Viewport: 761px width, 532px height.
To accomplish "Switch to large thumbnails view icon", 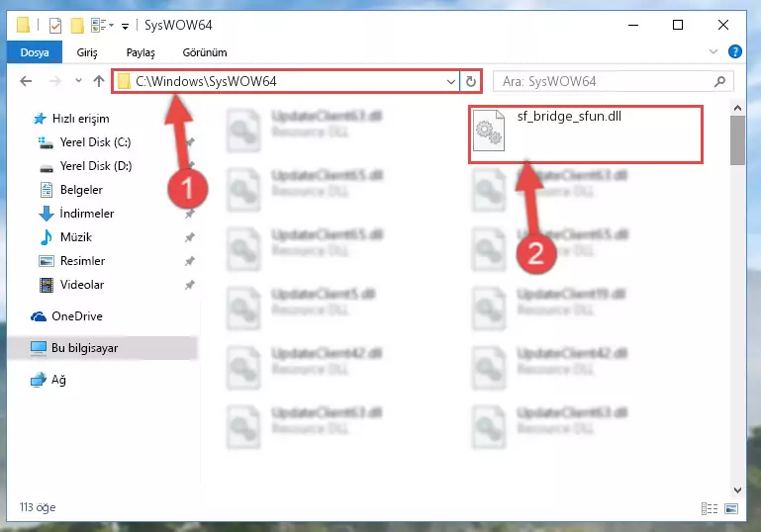I will 731,508.
